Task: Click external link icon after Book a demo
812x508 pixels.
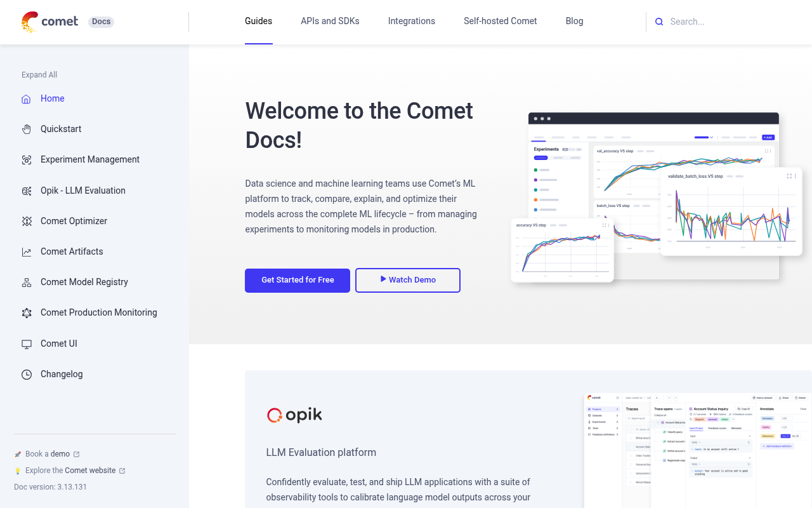Action: tap(77, 454)
